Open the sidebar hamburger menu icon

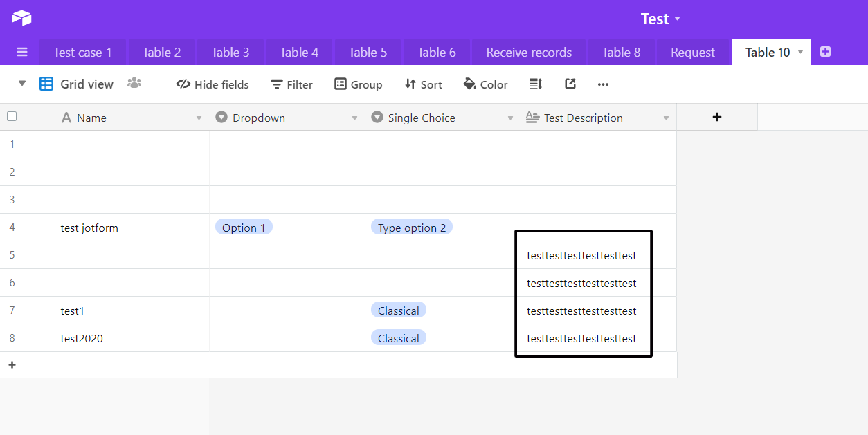21,51
